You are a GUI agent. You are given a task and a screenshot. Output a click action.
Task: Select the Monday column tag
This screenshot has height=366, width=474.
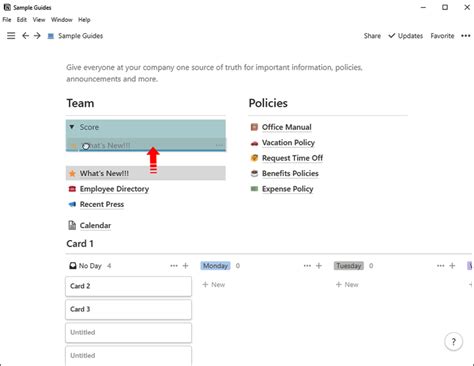pyautogui.click(x=215, y=266)
